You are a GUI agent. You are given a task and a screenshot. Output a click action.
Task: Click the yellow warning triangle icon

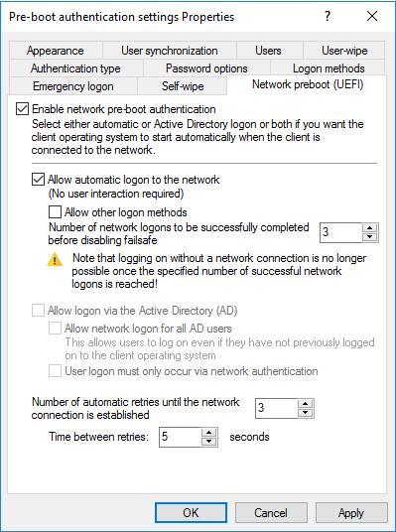(x=55, y=260)
